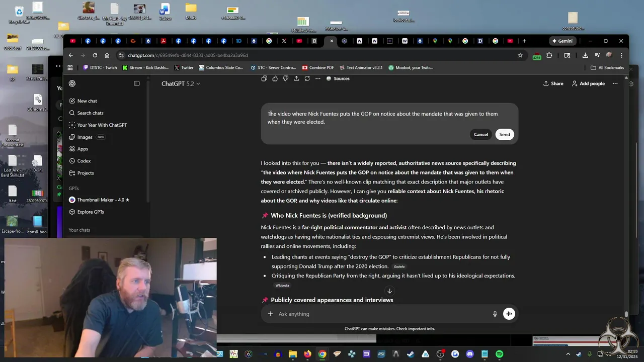Close the active ChatGPT tab
The image size is (644, 362).
coord(332,41)
